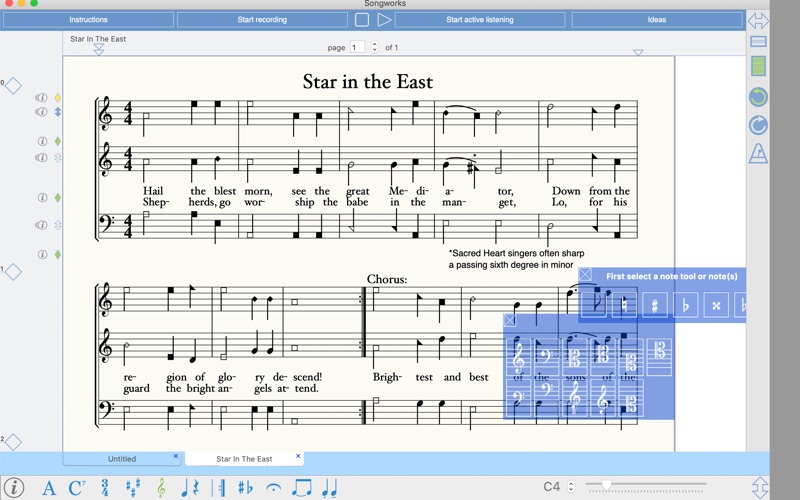Pick the treble clef in clef palette top row

pyautogui.click(x=518, y=357)
